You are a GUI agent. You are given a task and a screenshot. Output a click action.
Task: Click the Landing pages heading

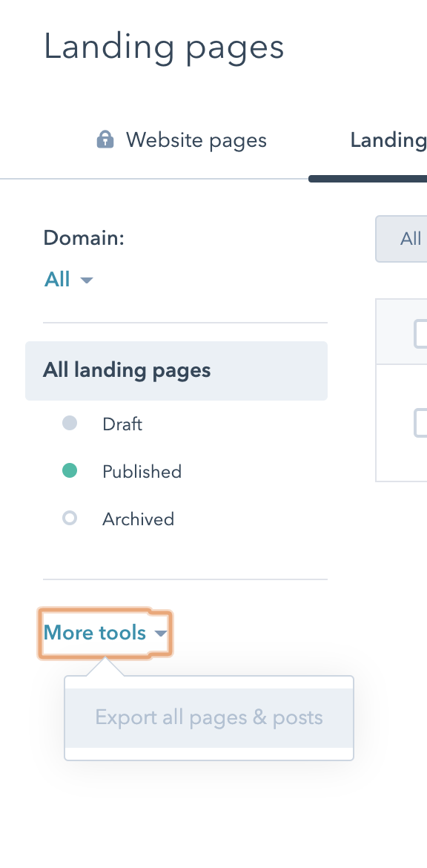pyautogui.click(x=164, y=47)
